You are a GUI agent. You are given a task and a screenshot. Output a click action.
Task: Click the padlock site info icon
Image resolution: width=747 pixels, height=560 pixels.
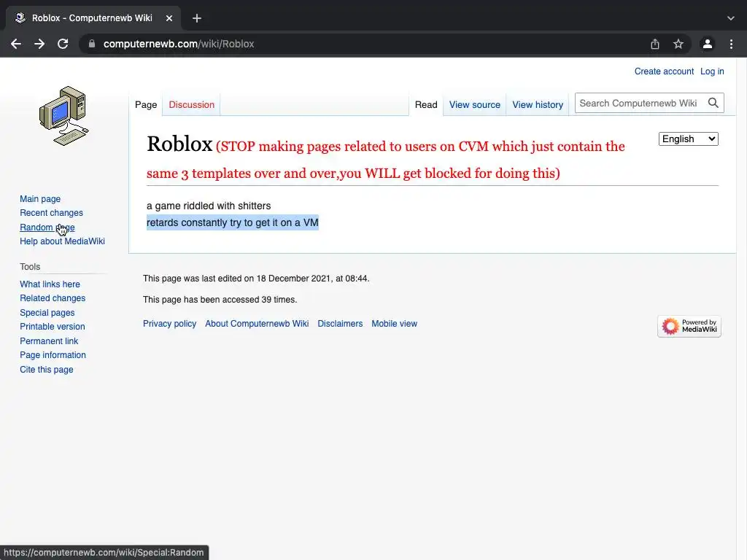[92, 44]
